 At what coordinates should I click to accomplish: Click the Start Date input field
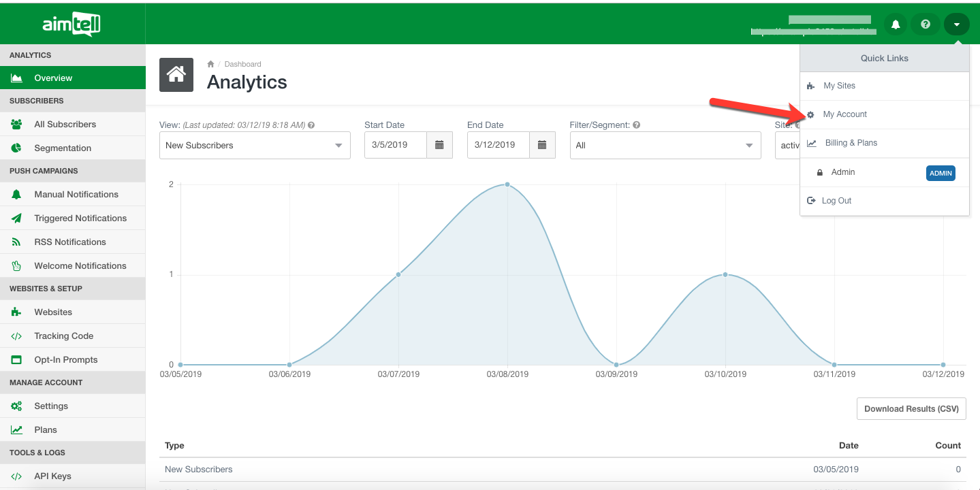coord(396,145)
